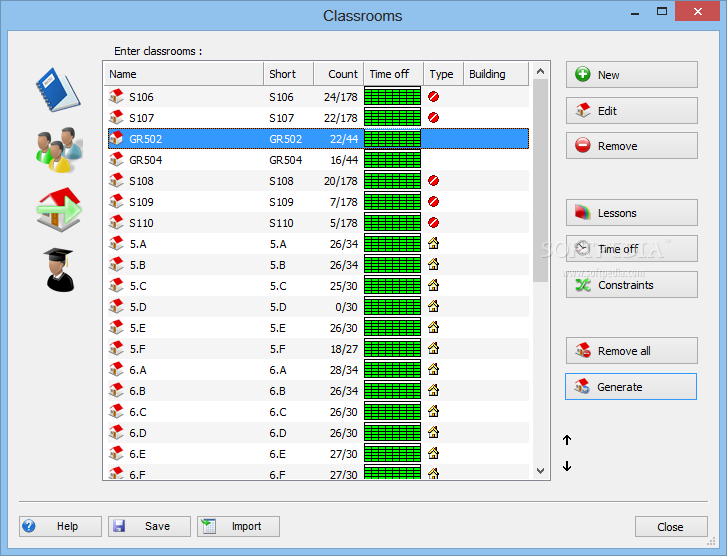Image resolution: width=727 pixels, height=556 pixels.
Task: Click the red type icon of row S110
Action: (x=434, y=223)
